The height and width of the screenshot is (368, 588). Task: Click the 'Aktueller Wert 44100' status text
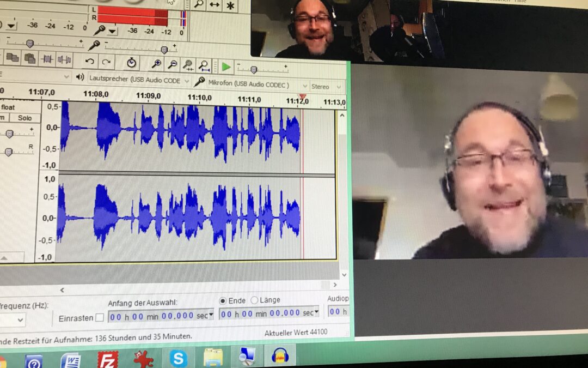point(296,333)
